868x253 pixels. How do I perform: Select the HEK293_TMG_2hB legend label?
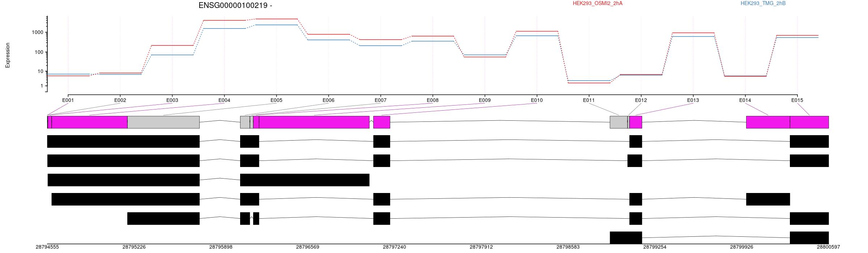pos(763,3)
